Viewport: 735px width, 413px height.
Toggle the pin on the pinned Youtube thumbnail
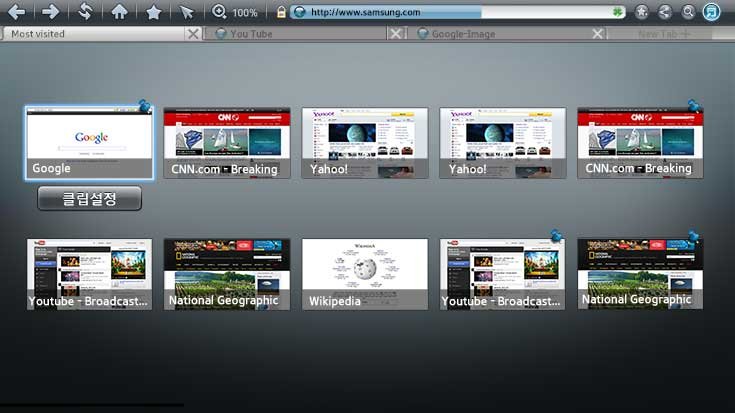pos(556,236)
